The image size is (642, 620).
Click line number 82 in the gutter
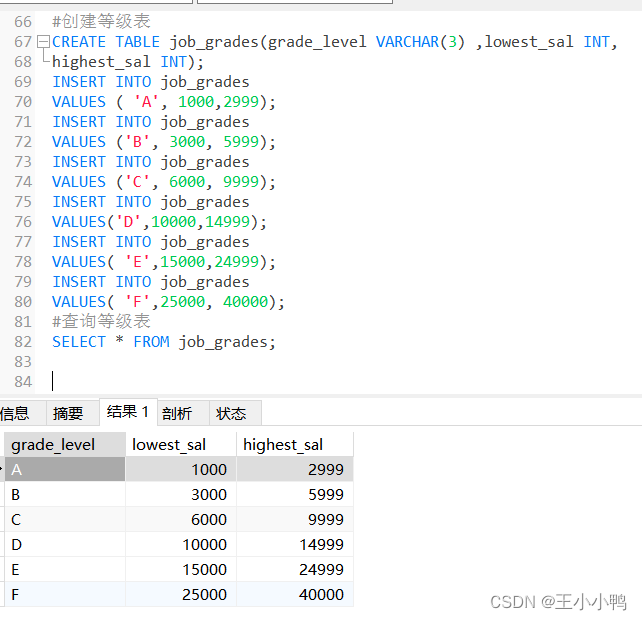23,342
